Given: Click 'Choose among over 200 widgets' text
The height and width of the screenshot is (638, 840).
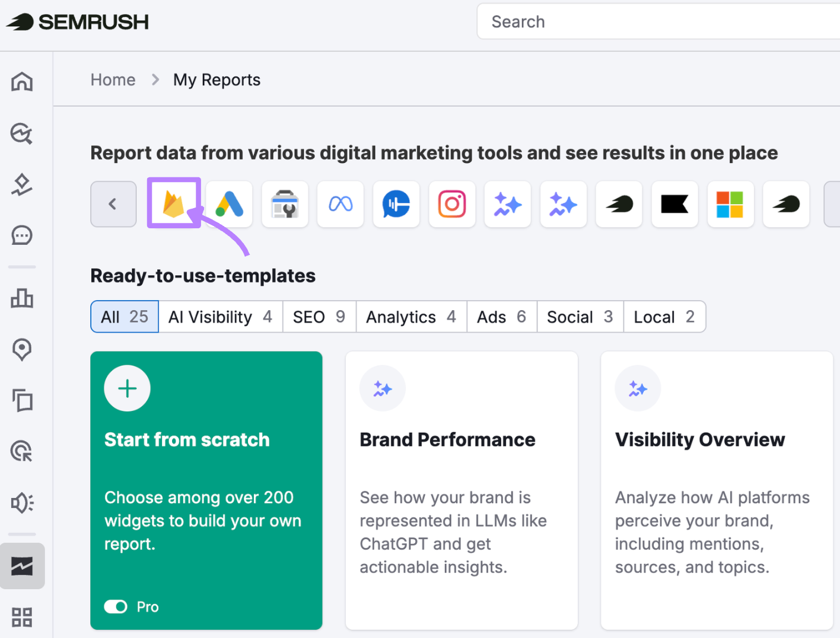Looking at the screenshot, I should (203, 521).
